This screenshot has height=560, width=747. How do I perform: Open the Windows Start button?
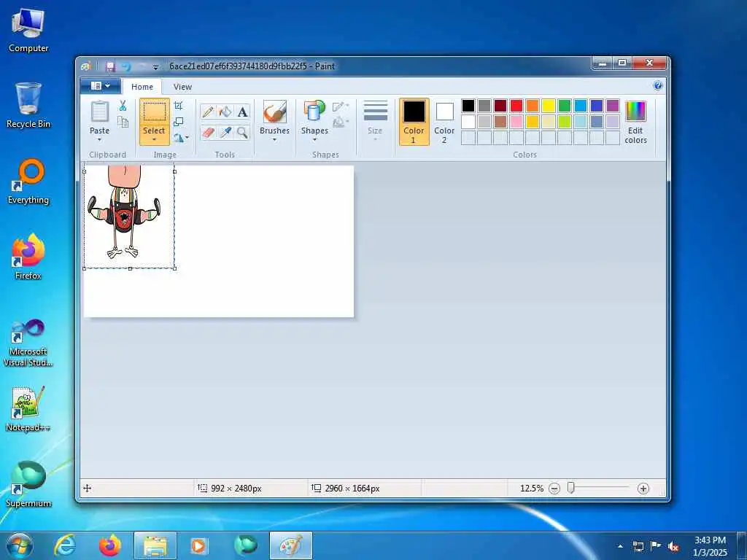pos(20,545)
